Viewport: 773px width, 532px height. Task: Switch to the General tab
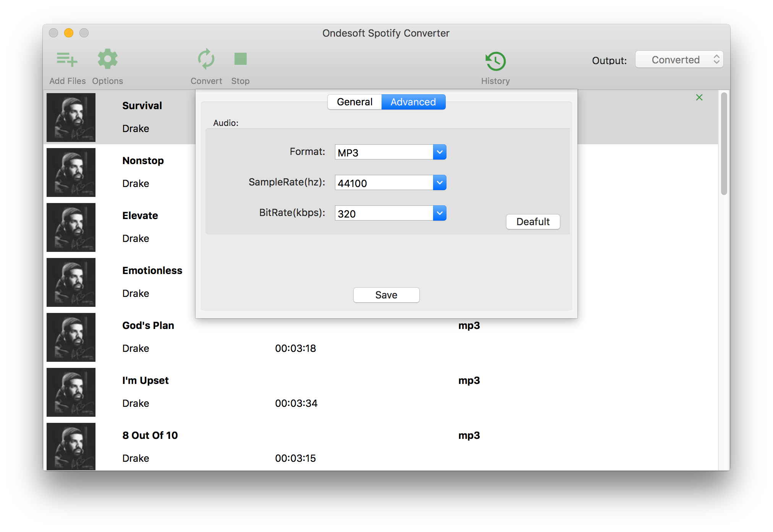pos(354,102)
